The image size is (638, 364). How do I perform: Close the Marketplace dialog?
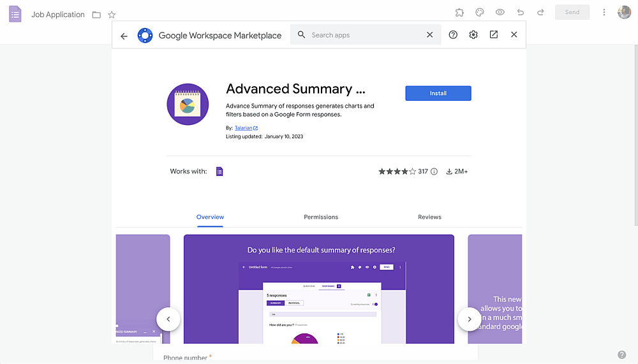pos(514,34)
